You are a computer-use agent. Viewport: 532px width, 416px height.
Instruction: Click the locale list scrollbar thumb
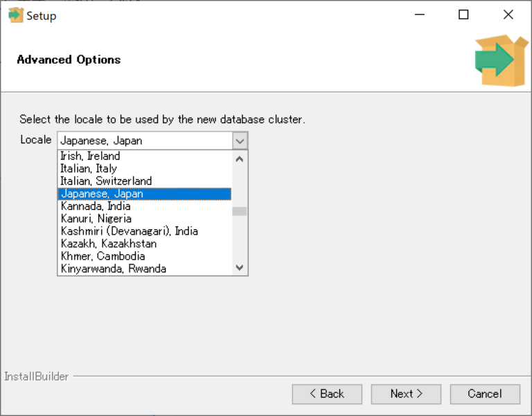point(240,212)
